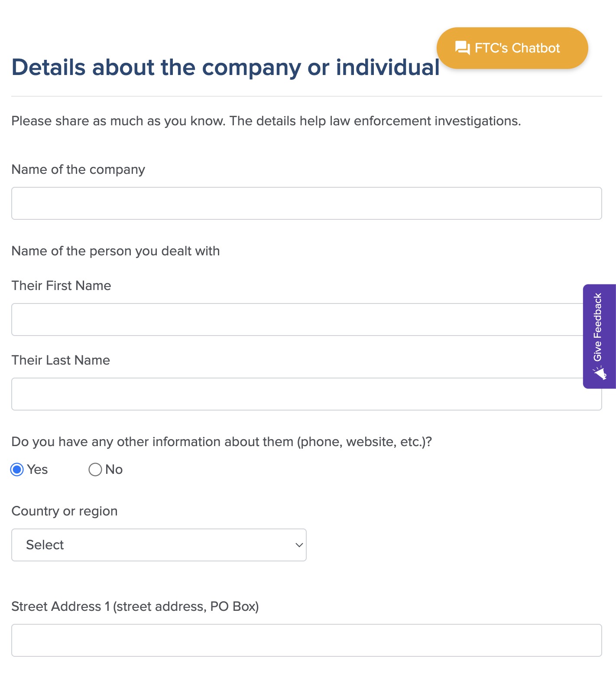616x675 pixels.
Task: Click the "Country or region" label
Action: click(65, 511)
